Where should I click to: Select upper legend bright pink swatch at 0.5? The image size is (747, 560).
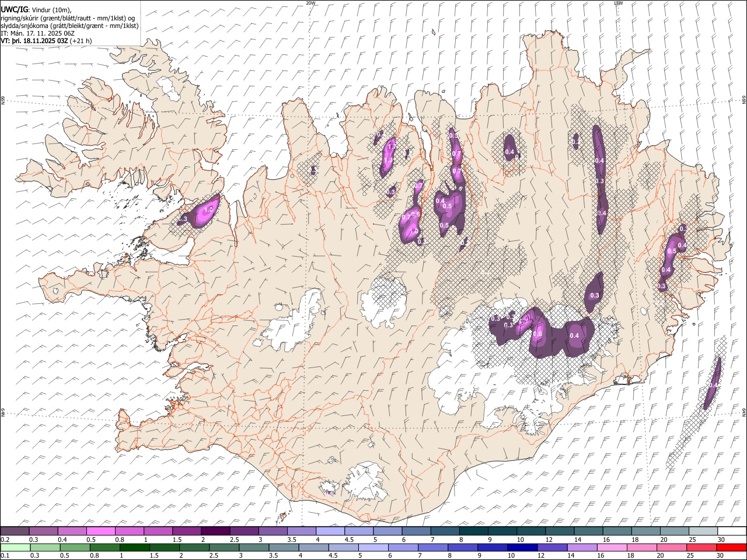100,531
